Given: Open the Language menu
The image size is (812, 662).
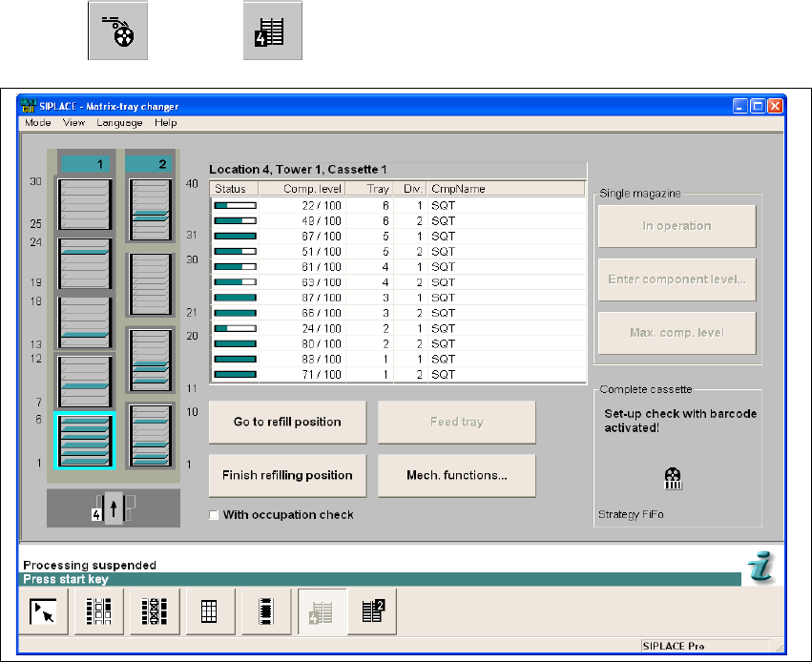Looking at the screenshot, I should pyautogui.click(x=119, y=123).
